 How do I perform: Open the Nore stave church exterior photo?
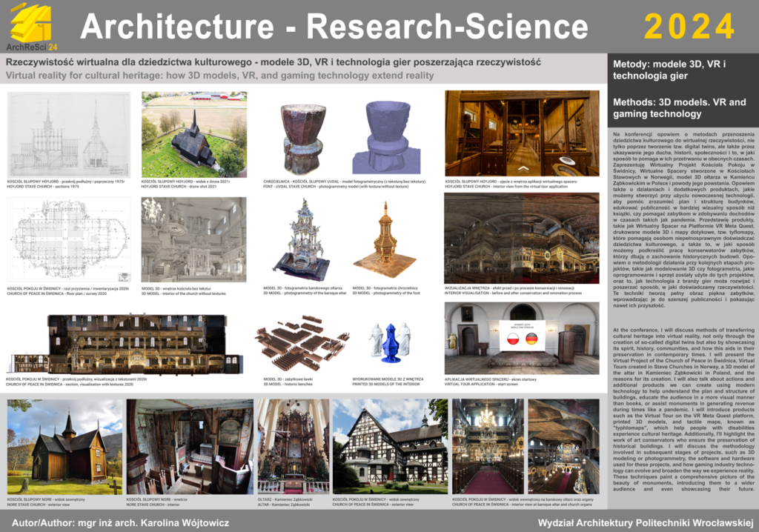pyautogui.click(x=65, y=447)
